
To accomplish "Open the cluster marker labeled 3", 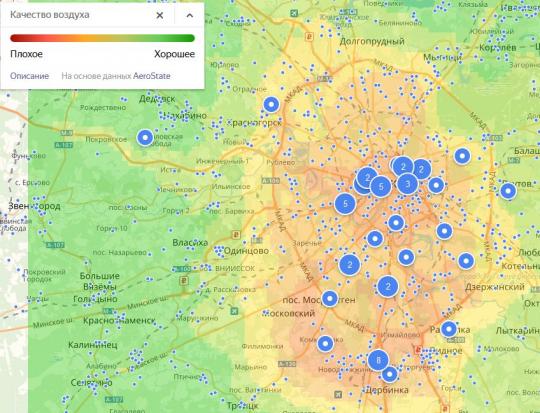I will point(407,184).
